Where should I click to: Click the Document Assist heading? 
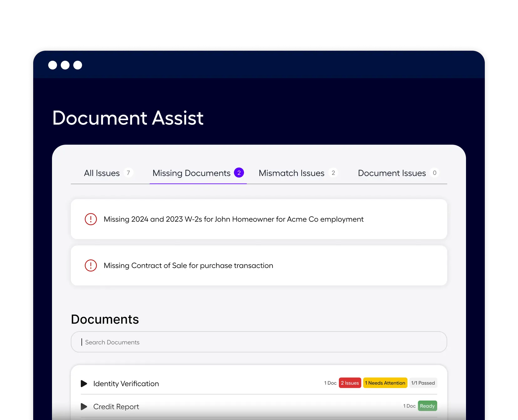point(128,118)
